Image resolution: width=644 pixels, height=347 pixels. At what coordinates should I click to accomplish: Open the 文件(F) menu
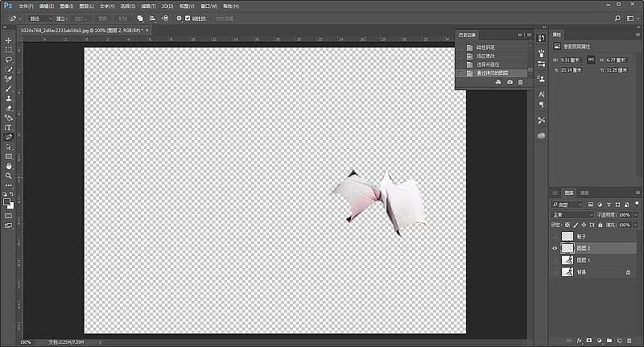(x=27, y=6)
